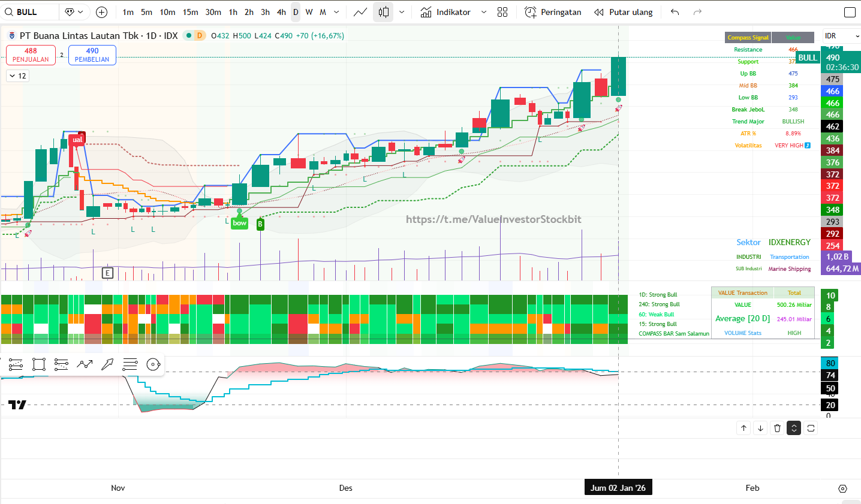Image resolution: width=861 pixels, height=504 pixels.
Task: Select the rectangle shape drawing tool
Action: coord(39,364)
